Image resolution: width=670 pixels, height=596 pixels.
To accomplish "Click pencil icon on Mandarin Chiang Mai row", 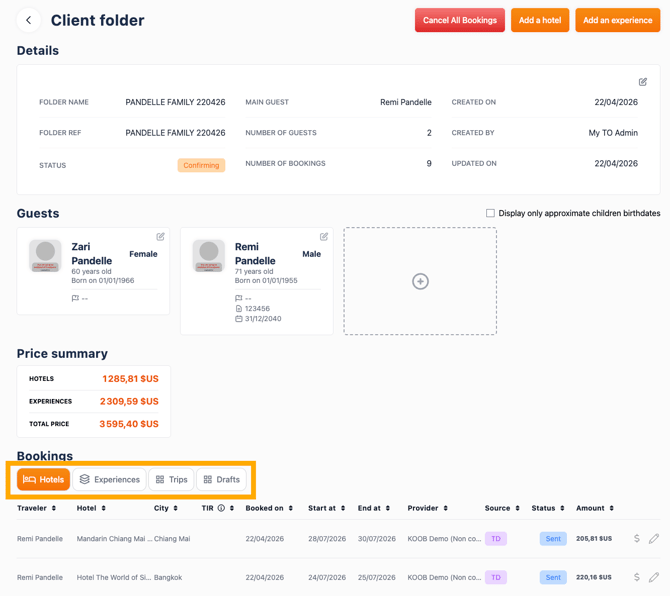I will coord(654,538).
